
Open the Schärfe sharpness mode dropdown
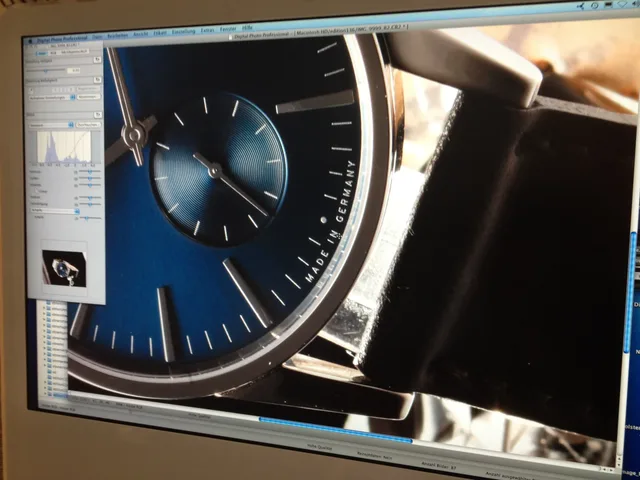[54, 211]
